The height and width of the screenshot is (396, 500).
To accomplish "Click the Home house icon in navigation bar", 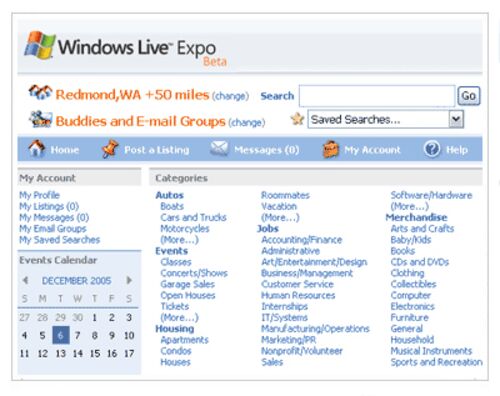I will (37, 149).
